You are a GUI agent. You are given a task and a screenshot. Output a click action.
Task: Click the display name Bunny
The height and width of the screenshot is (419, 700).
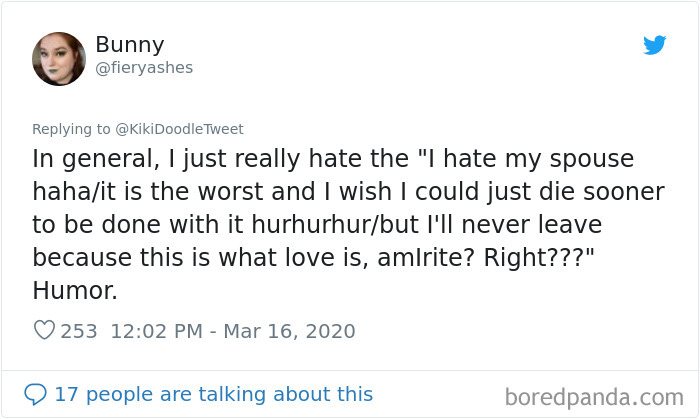click(129, 45)
